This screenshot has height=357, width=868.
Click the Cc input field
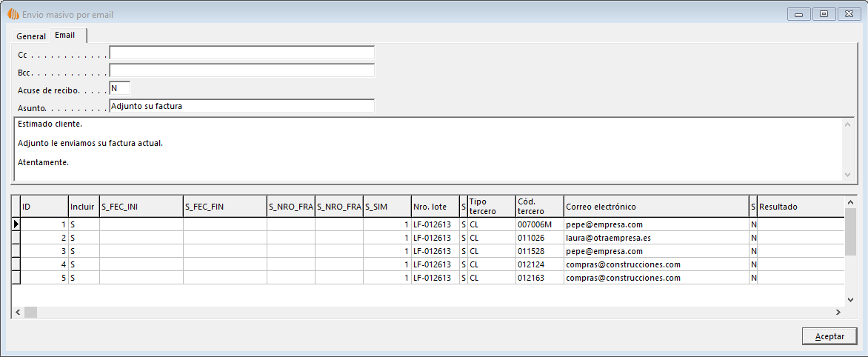pos(241,53)
